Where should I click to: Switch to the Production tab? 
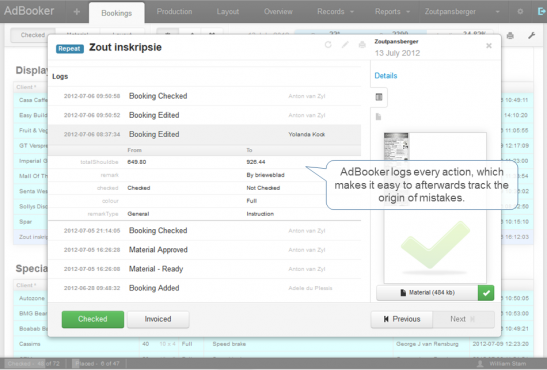click(174, 12)
